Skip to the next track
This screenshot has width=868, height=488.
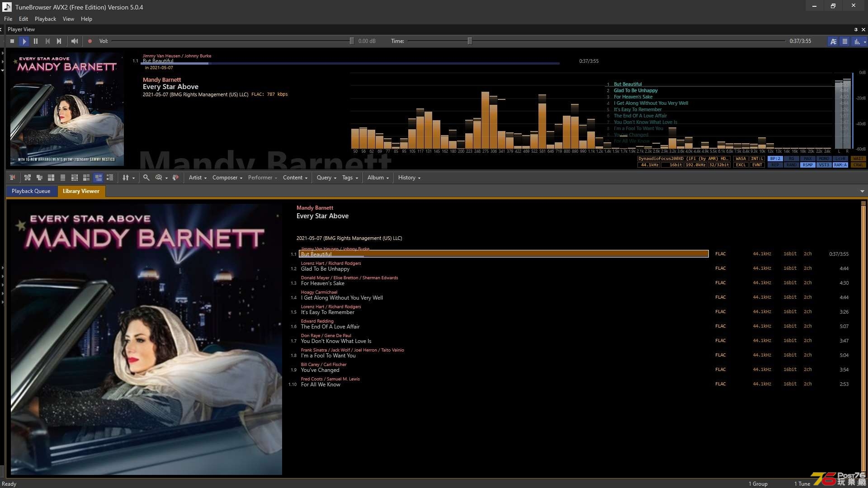[x=59, y=41]
